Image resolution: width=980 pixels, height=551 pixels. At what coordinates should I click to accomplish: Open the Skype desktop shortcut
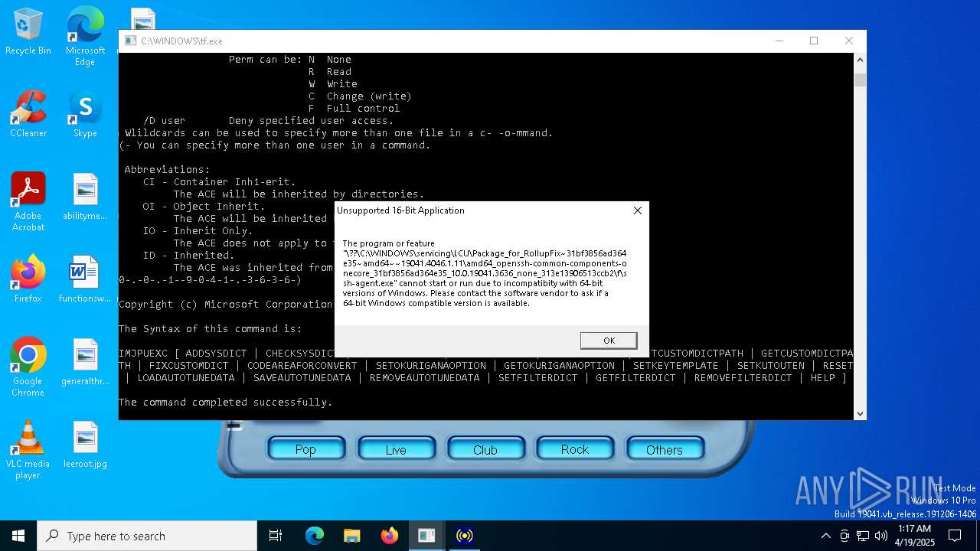pos(85,114)
